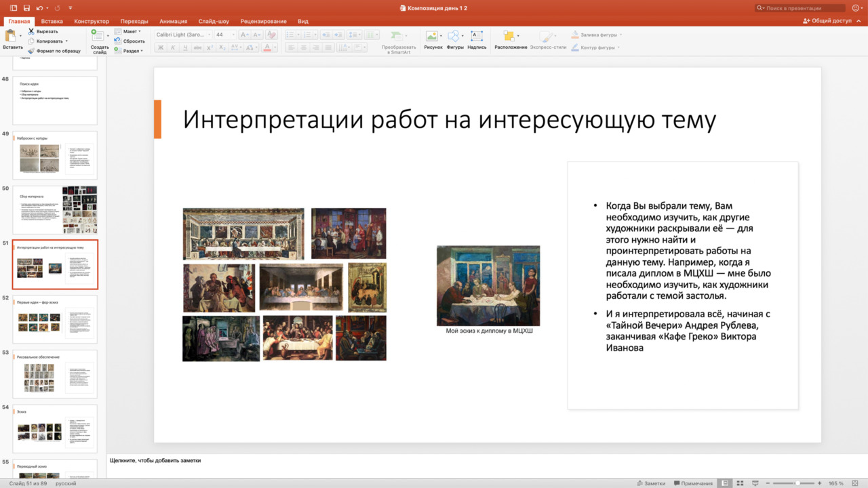Undo the last action
This screenshot has width=868, height=488.
39,8
